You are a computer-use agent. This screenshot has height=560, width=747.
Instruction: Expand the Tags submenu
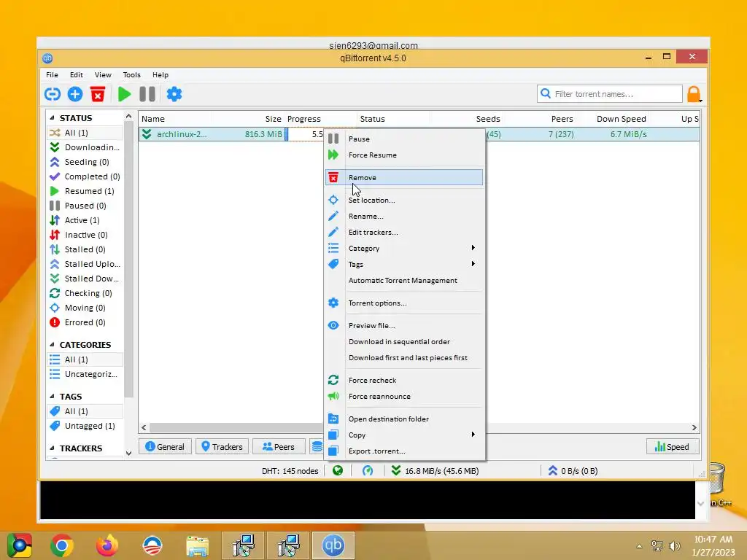[x=404, y=264]
